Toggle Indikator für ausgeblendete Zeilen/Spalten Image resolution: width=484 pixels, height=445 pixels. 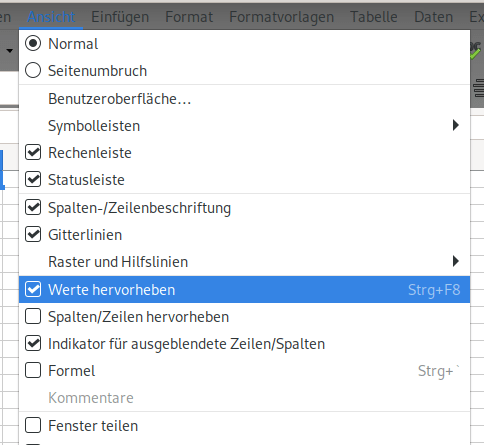click(x=33, y=344)
